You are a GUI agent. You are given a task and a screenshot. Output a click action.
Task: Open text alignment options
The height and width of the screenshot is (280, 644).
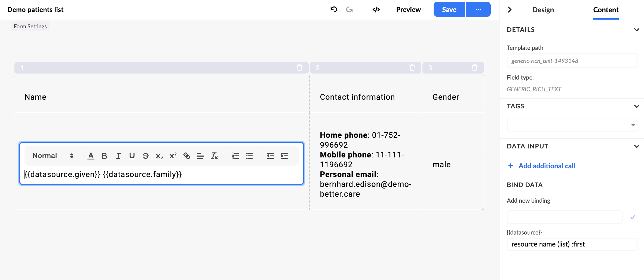pos(200,156)
